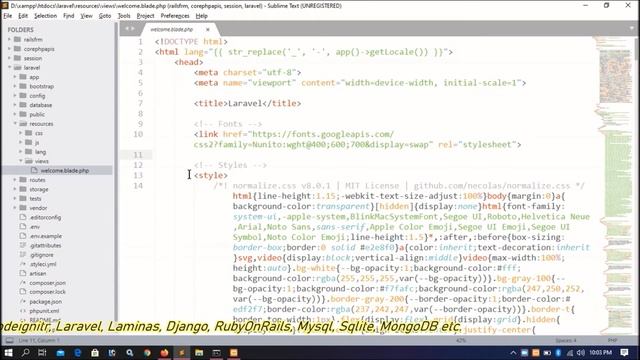Open Windows search from the taskbar
This screenshot has height=360, width=640.
click(25, 353)
